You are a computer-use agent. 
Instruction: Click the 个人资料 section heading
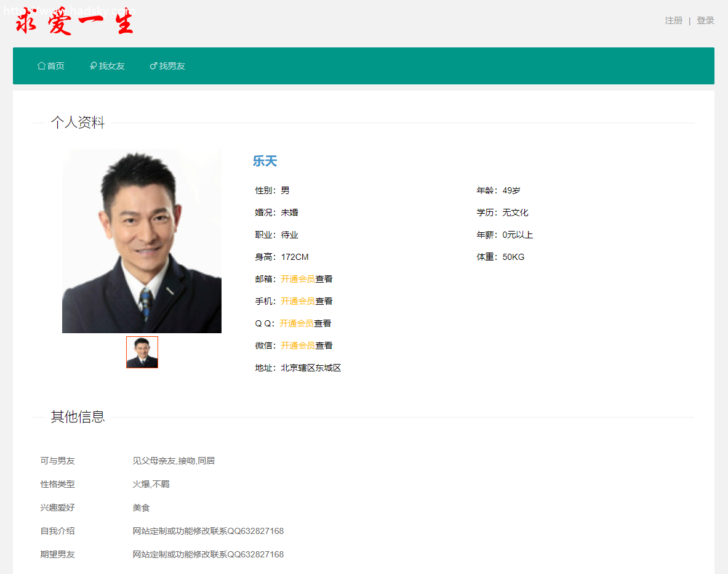click(78, 123)
